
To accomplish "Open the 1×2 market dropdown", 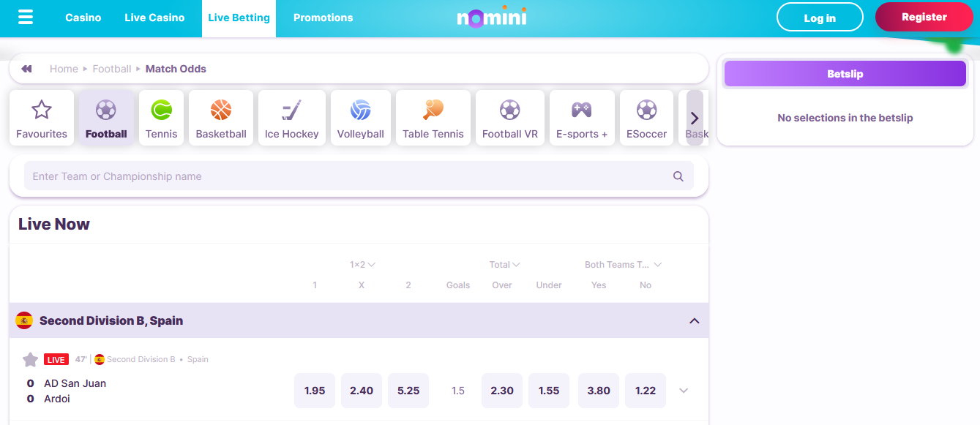I will coord(362,265).
